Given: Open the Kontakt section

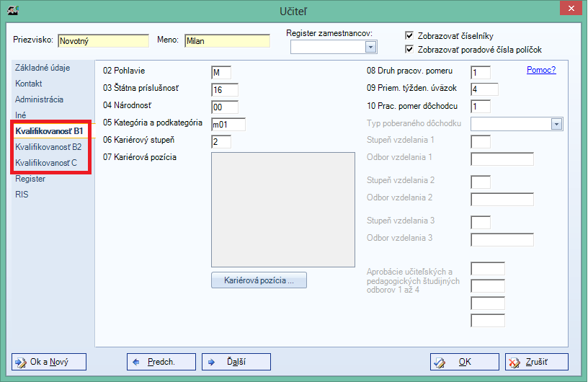Looking at the screenshot, I should point(29,84).
